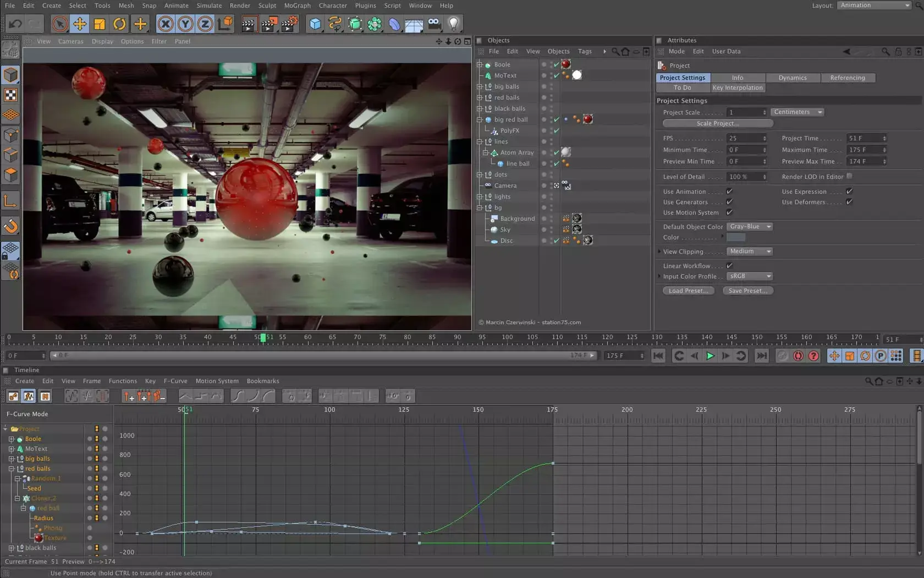
Task: Jump to the end of animation
Action: pos(761,356)
